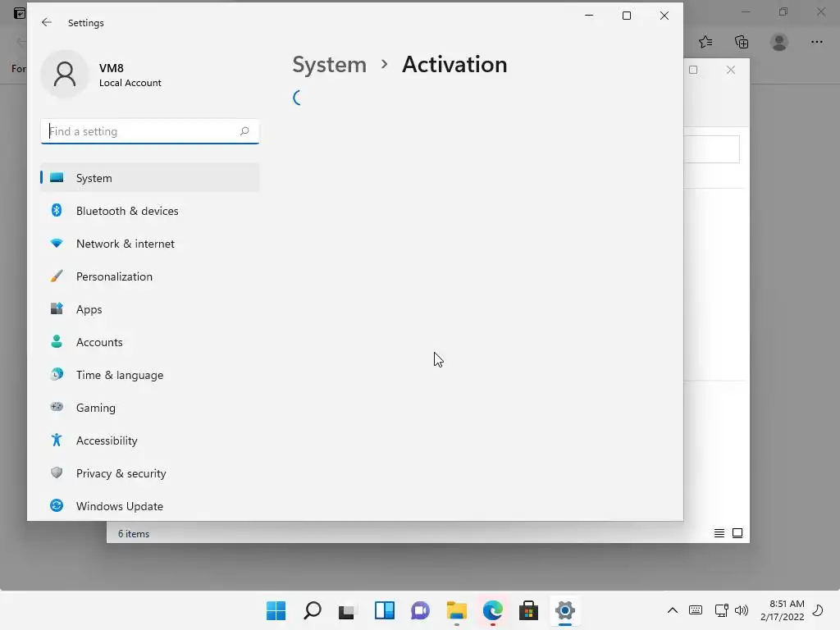Open Accounts settings
The height and width of the screenshot is (630, 840).
[149, 342]
